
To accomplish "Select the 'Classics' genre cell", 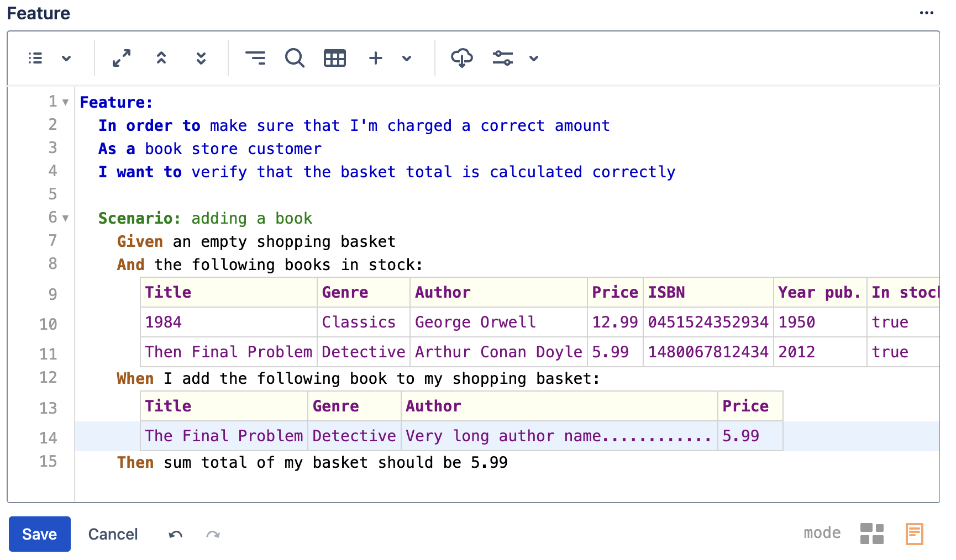I will point(364,322).
